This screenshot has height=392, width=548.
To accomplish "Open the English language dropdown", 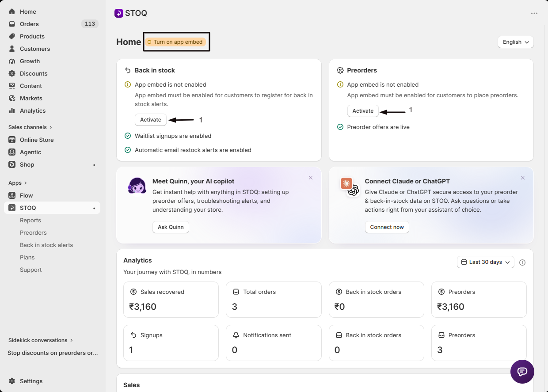I will click(x=516, y=42).
